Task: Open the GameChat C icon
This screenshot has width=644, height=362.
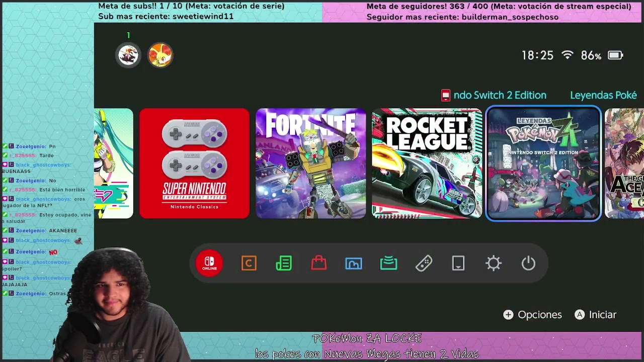Action: click(x=249, y=263)
